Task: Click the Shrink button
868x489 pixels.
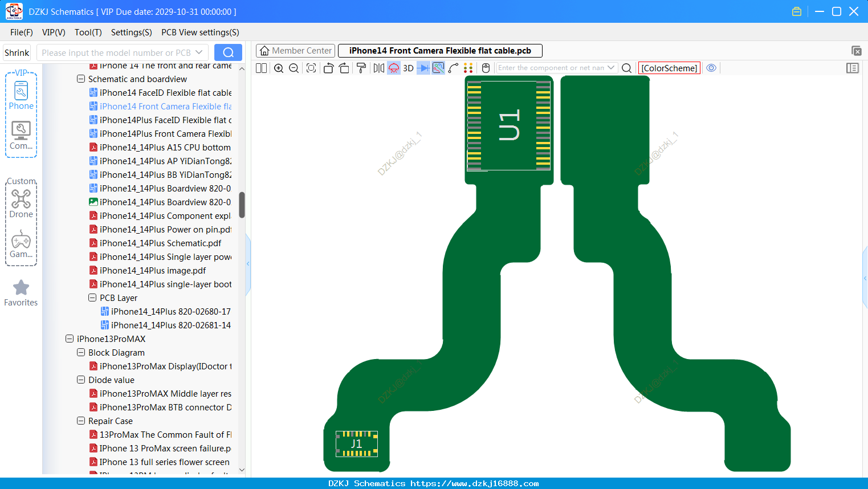Action: coord(17,52)
